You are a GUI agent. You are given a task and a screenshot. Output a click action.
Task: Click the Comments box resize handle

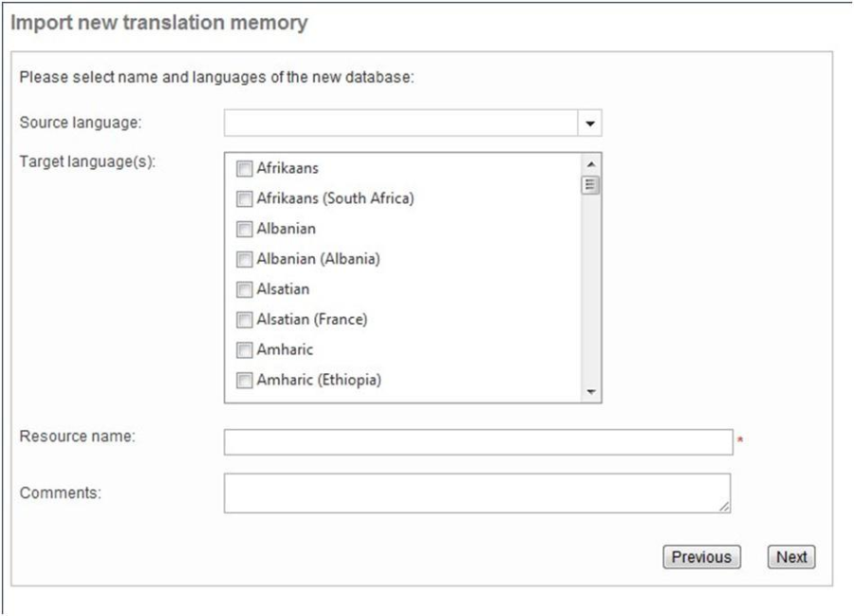pos(724,507)
